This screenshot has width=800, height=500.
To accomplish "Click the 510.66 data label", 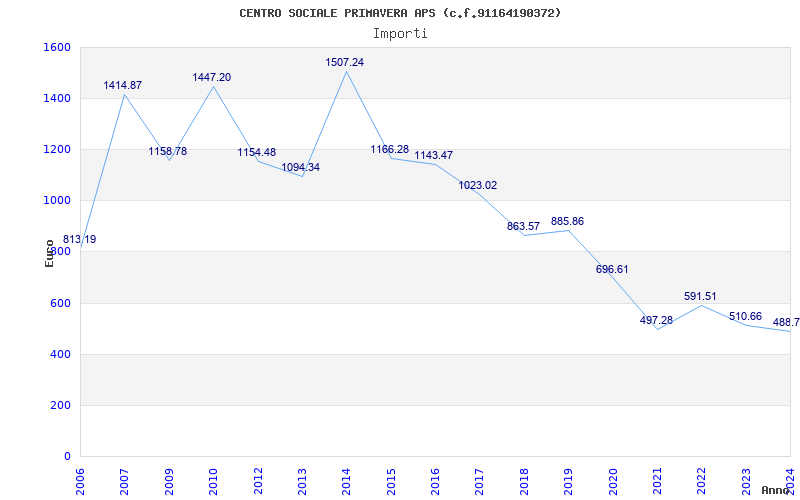I will tap(745, 317).
